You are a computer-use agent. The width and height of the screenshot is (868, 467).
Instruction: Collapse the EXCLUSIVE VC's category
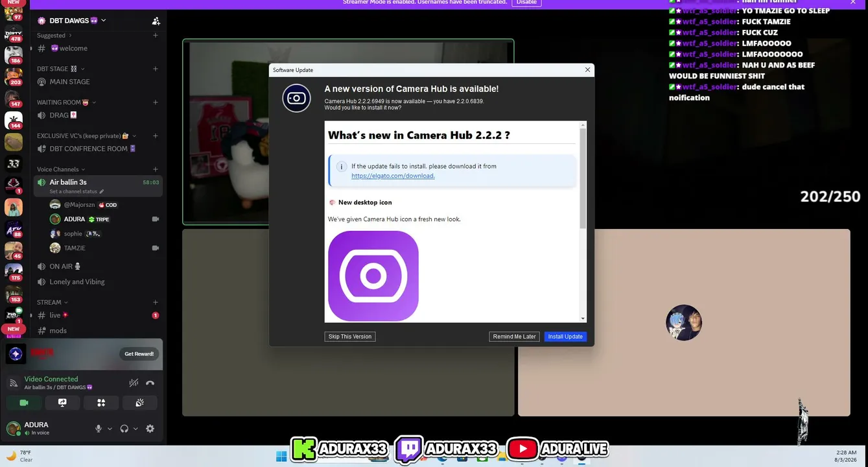[x=86, y=136]
